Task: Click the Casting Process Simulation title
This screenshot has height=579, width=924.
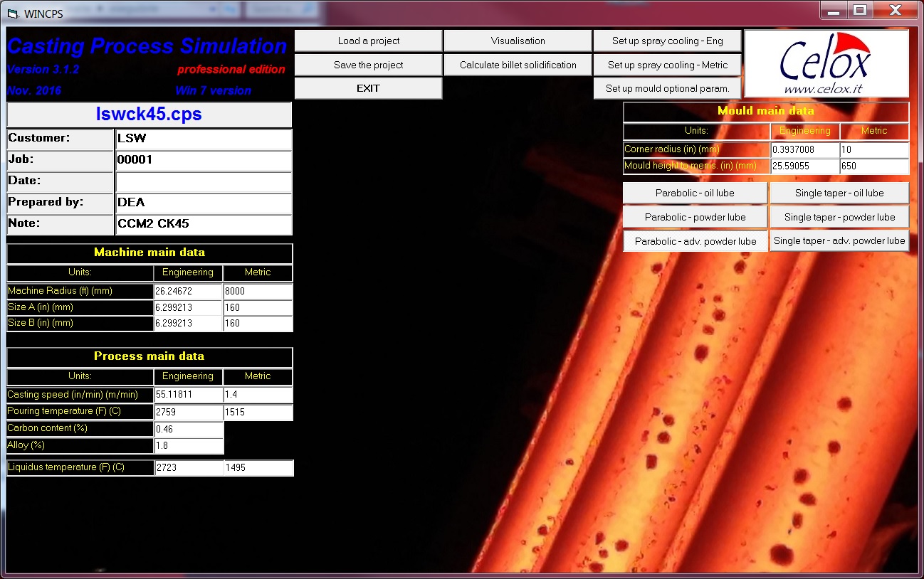Action: pyautogui.click(x=147, y=46)
